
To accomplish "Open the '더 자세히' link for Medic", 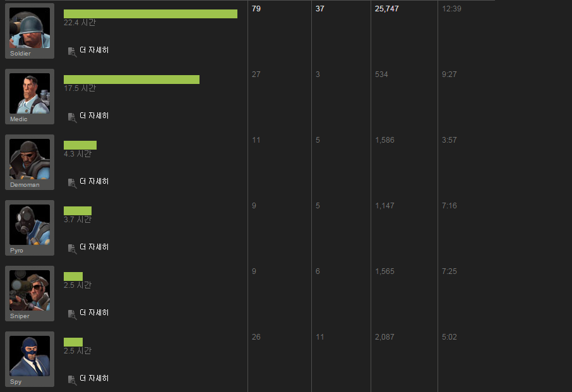I will point(94,116).
